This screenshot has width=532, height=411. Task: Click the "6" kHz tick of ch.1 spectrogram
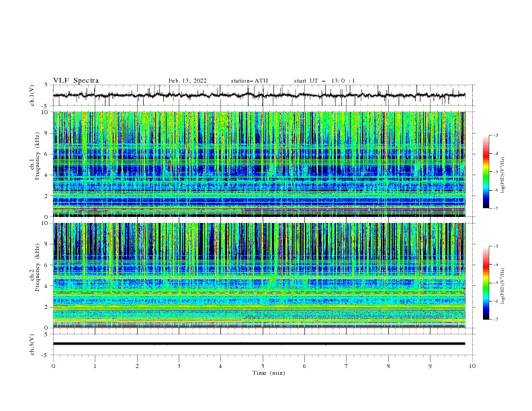coord(47,154)
